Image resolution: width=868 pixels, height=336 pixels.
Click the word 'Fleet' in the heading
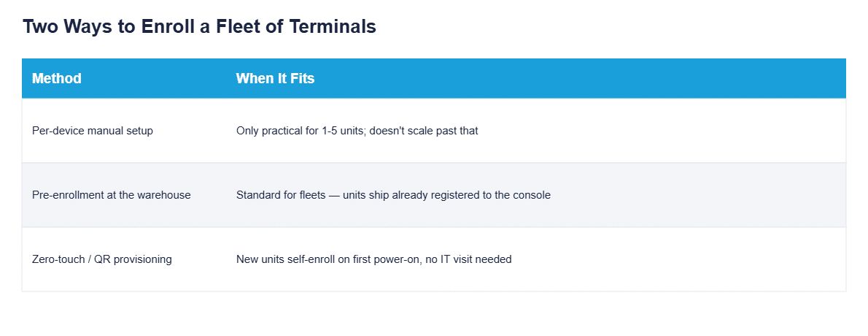(x=238, y=26)
